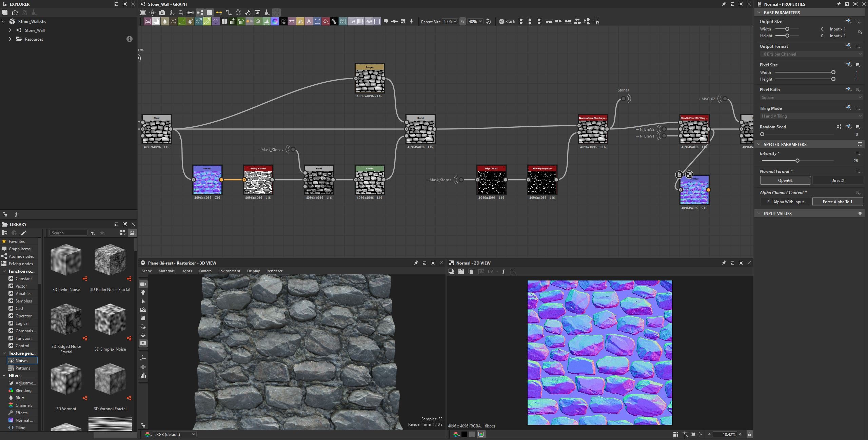Click the Bitmap node toolbar icon
Screen dimensions: 868x440
tap(147, 21)
